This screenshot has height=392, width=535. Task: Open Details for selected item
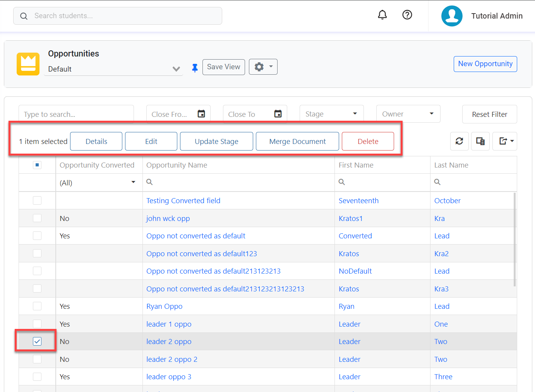coord(96,141)
